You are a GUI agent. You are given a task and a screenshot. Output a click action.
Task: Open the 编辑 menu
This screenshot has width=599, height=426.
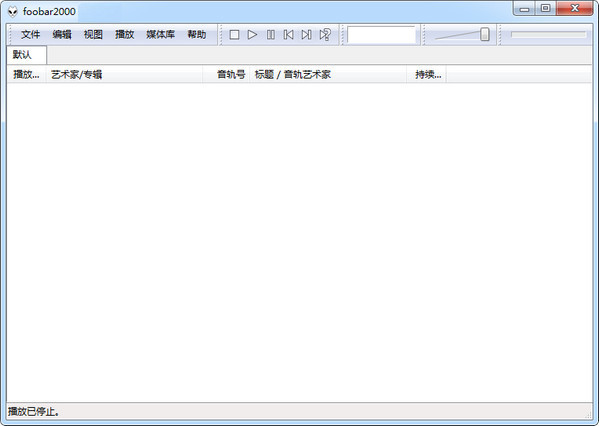[x=62, y=35]
